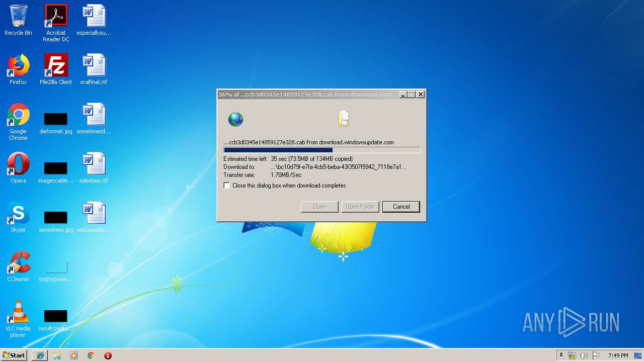Viewport: 644px width, 362px height.
Task: Launch Opera desktop shortcut
Action: (18, 168)
